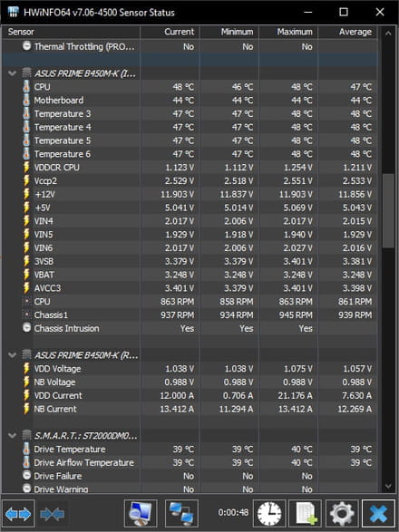Select the +5V sensor row
Screen dimensions: 399x532
click(190, 208)
